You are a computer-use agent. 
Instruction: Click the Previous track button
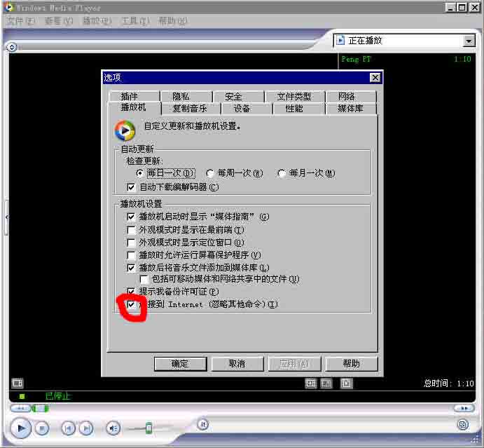pos(68,428)
